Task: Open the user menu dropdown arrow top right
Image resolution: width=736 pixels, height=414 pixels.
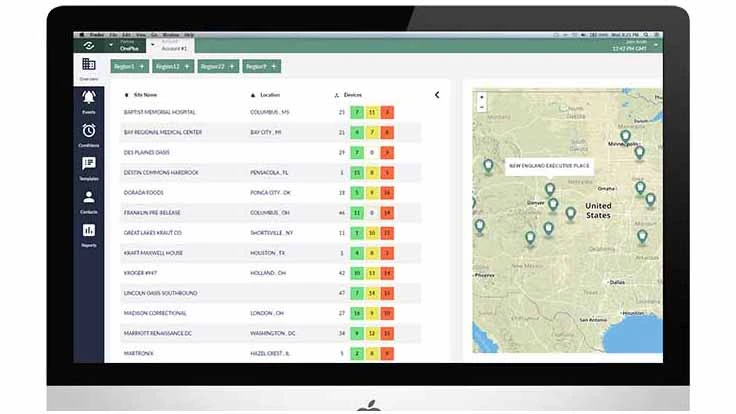Action: 656,45
